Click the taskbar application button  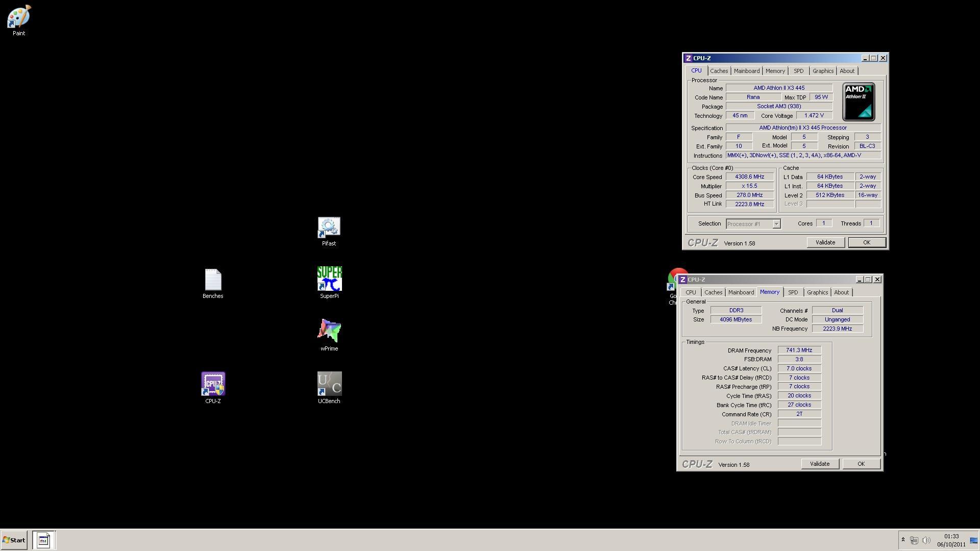[x=43, y=540]
